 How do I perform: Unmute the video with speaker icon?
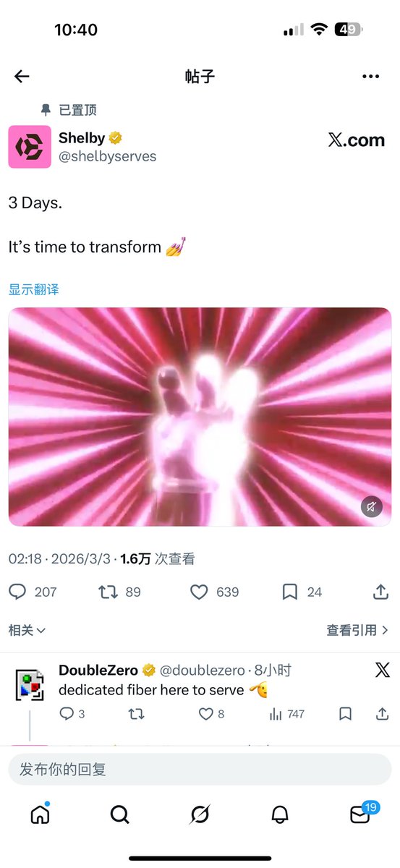(x=372, y=506)
